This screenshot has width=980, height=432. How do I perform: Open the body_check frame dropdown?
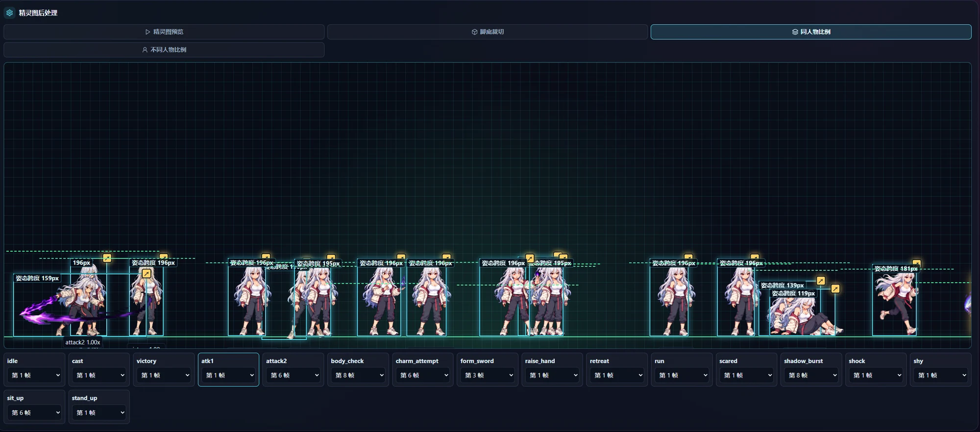358,375
